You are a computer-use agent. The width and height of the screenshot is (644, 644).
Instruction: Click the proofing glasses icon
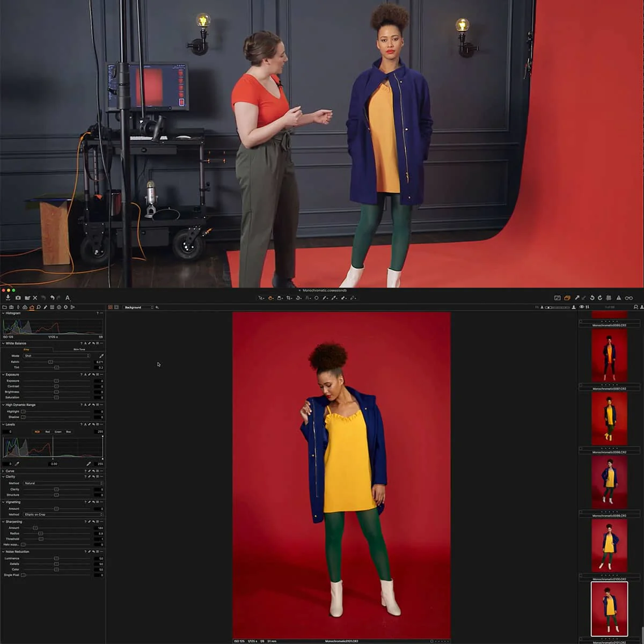629,298
